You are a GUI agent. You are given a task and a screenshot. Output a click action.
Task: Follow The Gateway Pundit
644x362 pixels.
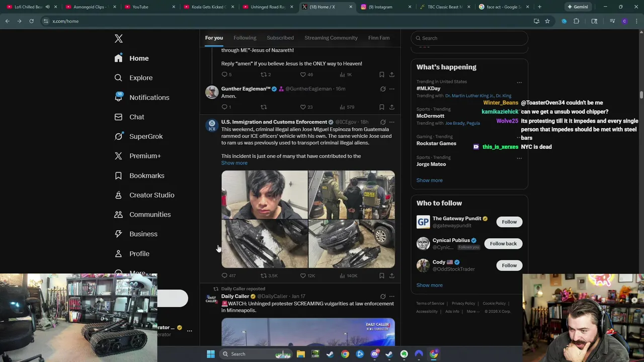(x=509, y=222)
